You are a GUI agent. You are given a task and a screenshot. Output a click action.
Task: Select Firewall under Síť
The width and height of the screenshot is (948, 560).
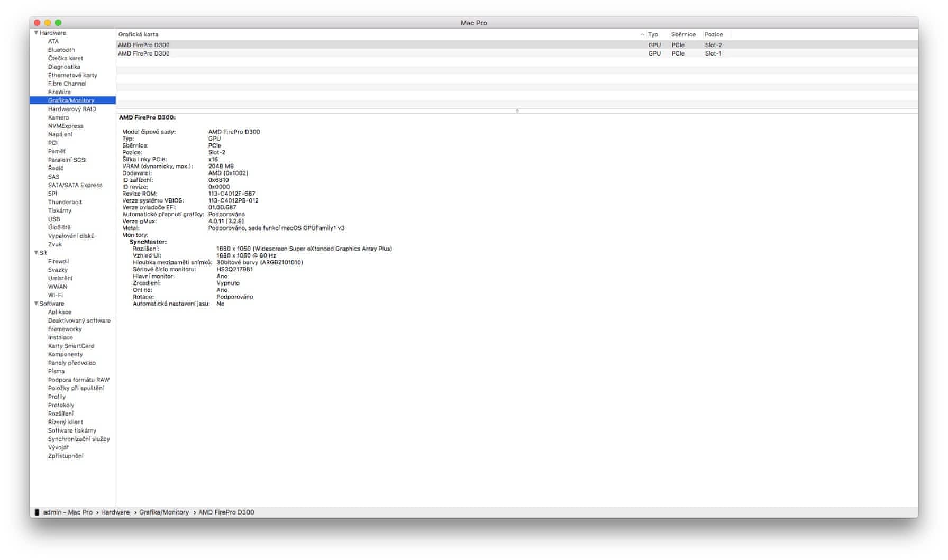pyautogui.click(x=59, y=261)
